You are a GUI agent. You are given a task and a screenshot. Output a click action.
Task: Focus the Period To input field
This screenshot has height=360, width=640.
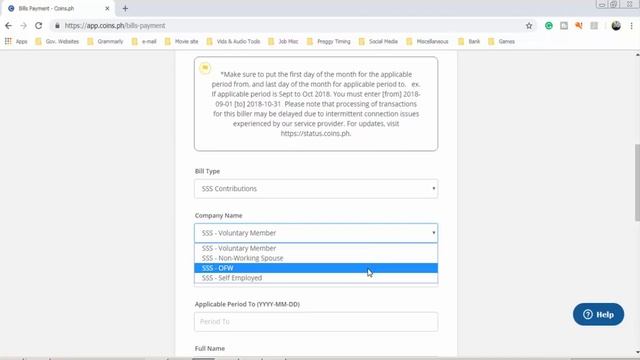(x=316, y=322)
